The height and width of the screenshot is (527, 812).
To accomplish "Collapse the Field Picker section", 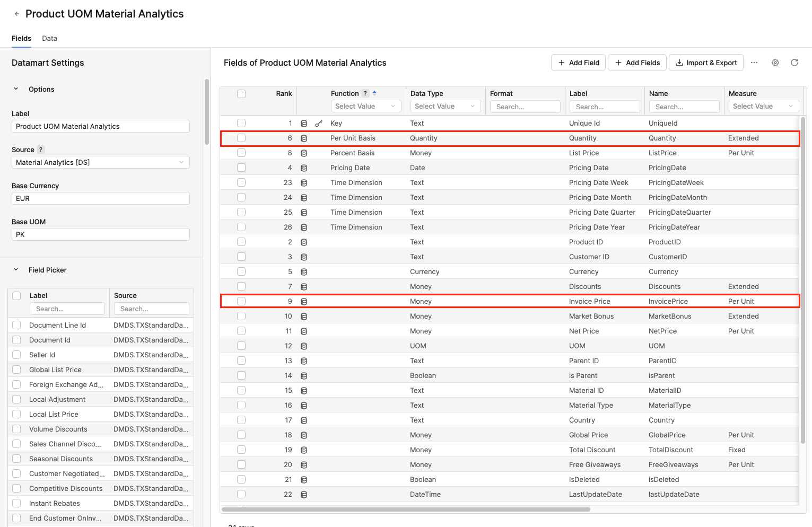I will click(16, 270).
